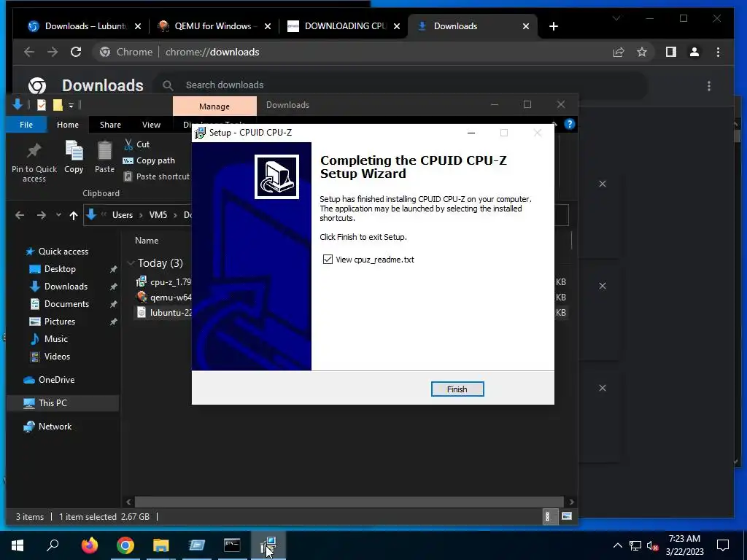Viewport: 747px width, 560px height.
Task: Launch Firefox from taskbar
Action: coord(89,545)
